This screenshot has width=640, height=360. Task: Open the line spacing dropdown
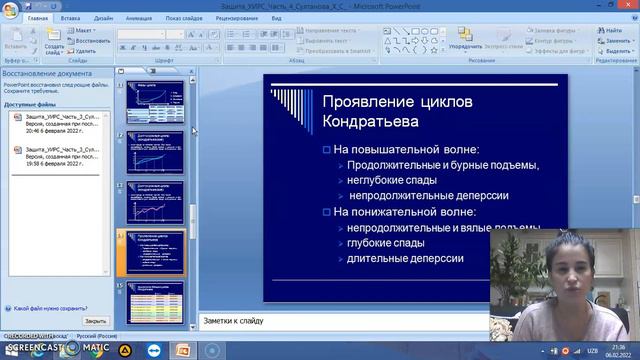click(x=288, y=34)
